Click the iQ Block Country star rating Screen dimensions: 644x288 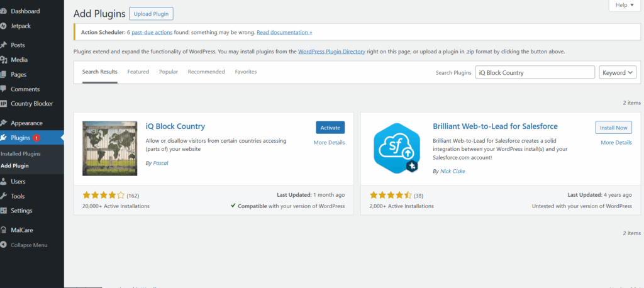104,195
